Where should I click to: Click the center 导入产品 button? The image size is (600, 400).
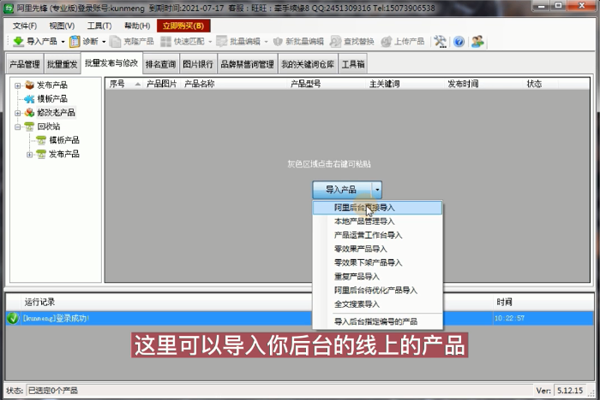pyautogui.click(x=340, y=189)
